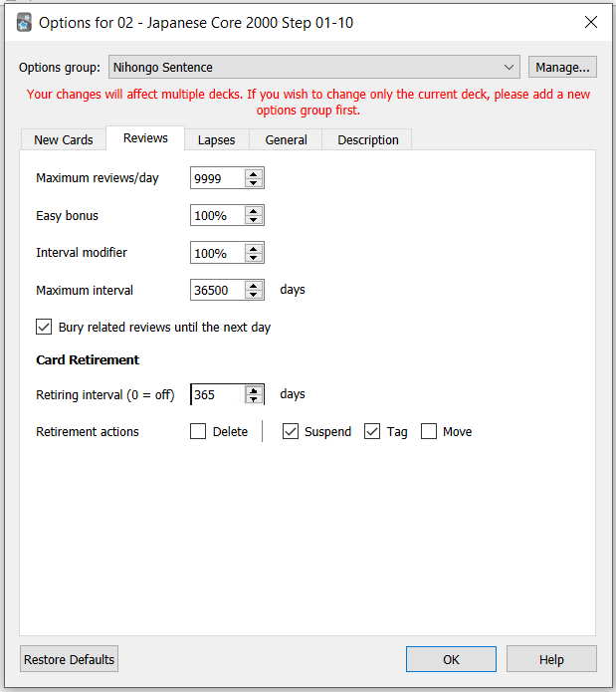Increase Easy bonus with up arrow
The image size is (616, 692).
tap(253, 211)
